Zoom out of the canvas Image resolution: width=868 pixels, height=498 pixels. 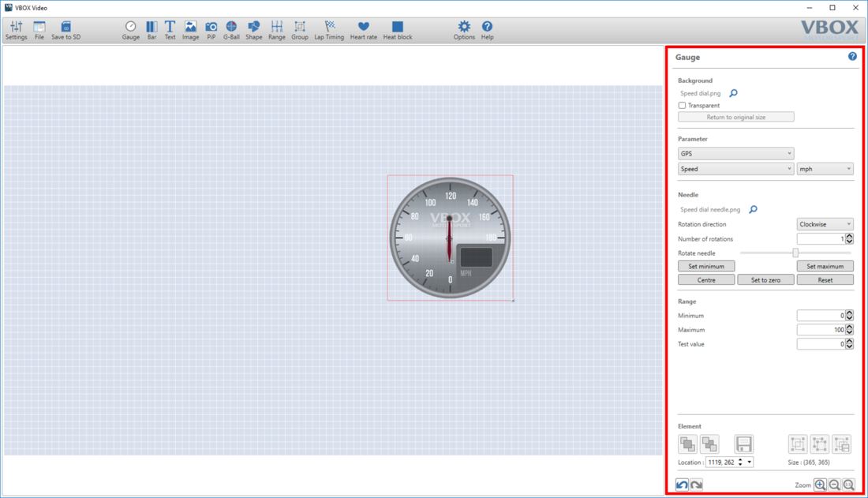[x=834, y=485]
